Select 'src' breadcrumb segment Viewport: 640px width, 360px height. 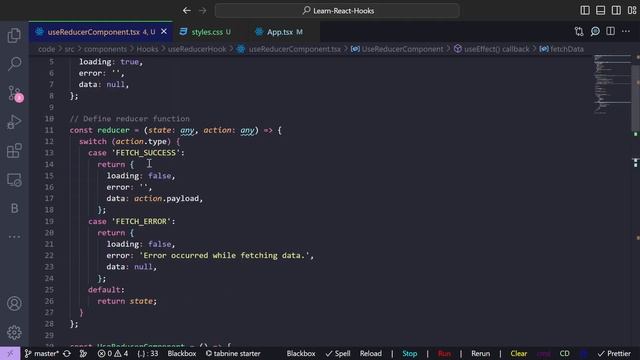[x=69, y=49]
